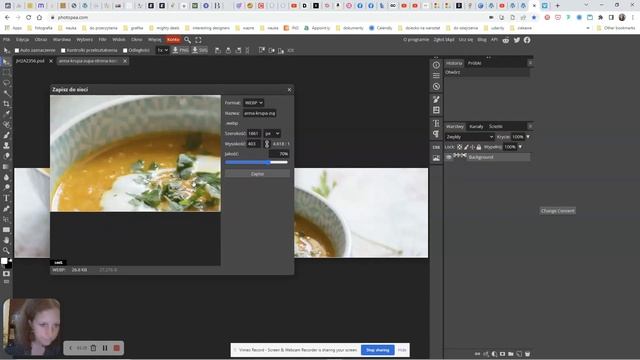Open Photopea's Twitter page icon
This screenshot has height=360, width=640.
(x=517, y=40)
